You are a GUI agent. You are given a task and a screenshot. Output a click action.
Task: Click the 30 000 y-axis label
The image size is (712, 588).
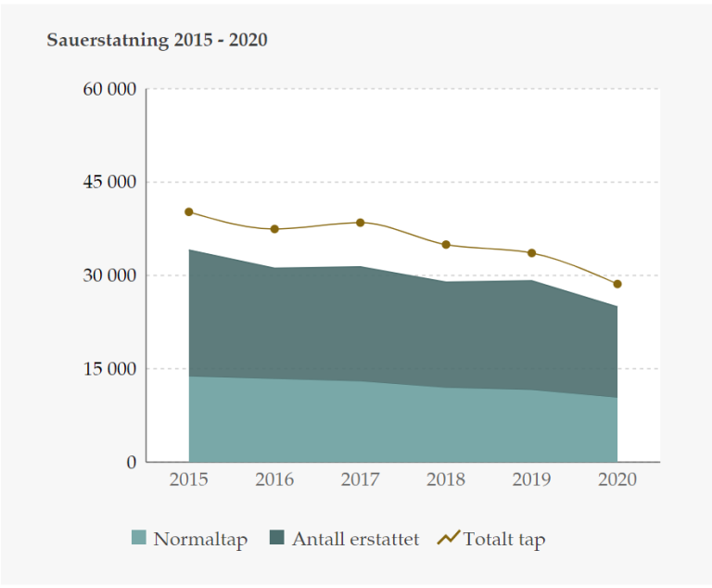[109, 275]
